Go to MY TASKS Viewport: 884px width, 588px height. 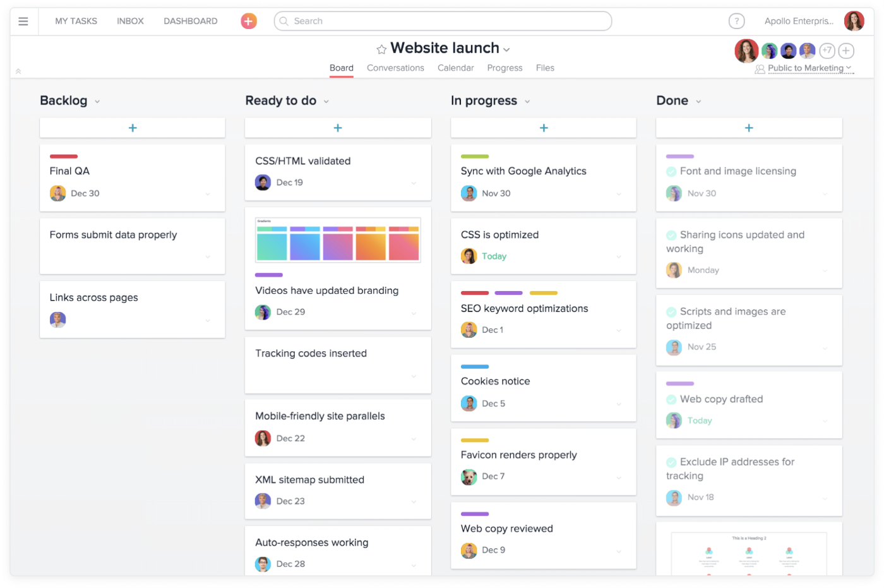76,21
